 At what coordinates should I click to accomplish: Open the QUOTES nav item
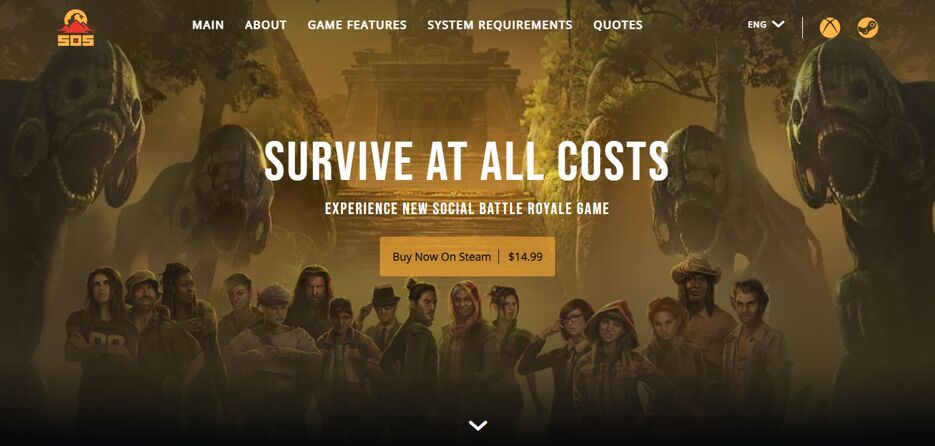click(618, 25)
